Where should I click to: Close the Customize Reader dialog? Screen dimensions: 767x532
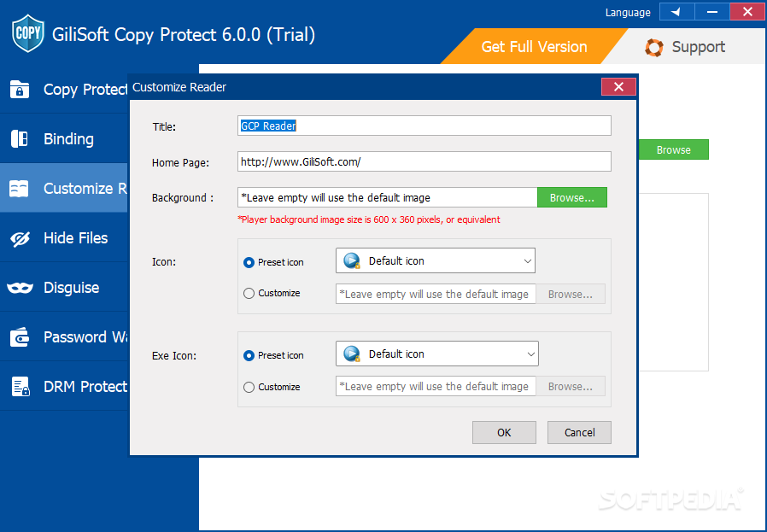click(x=618, y=86)
